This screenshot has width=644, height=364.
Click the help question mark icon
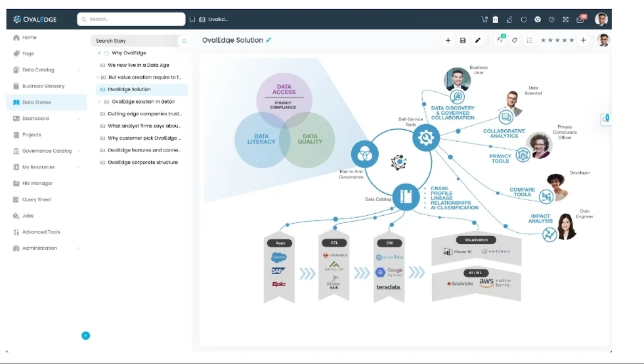click(x=551, y=19)
